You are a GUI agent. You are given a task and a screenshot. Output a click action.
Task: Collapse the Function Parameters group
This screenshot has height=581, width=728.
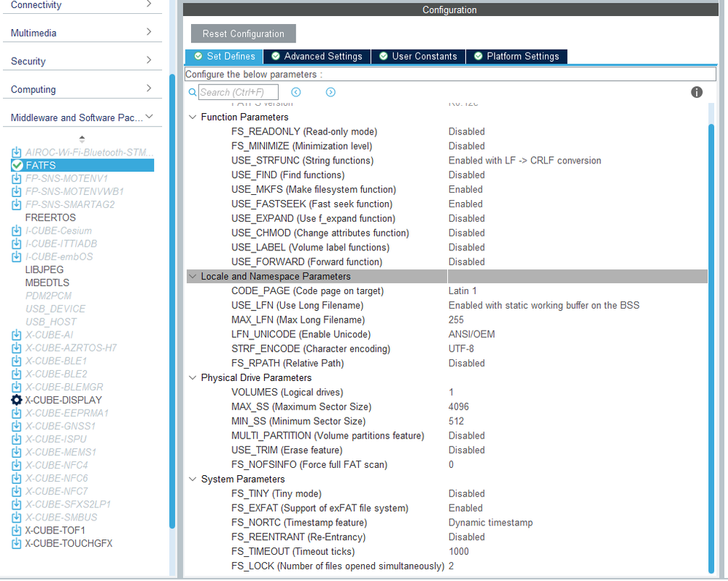tap(193, 117)
